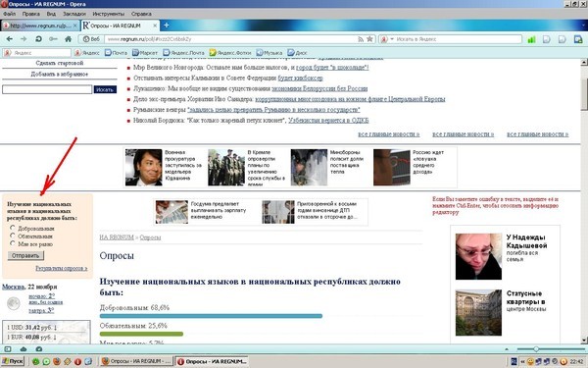Viewport: 588px width, 368px height.
Task: Focus the site search input field
Action: [47, 89]
